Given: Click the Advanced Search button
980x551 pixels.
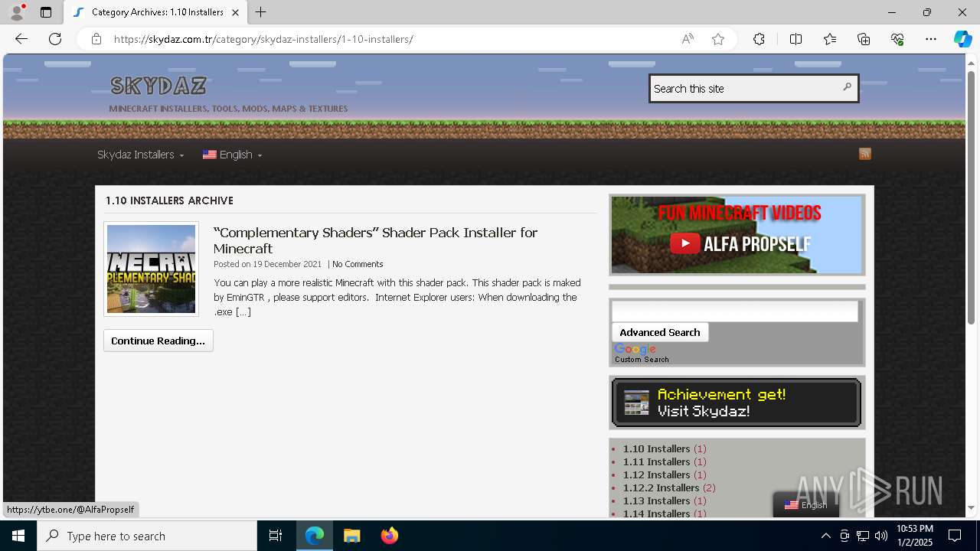Looking at the screenshot, I should click(660, 332).
